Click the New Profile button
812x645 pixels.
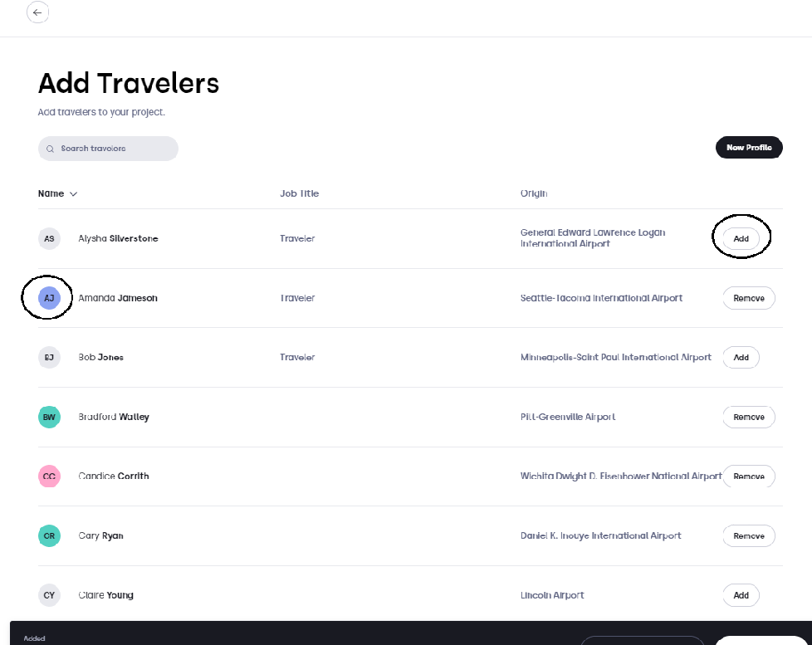coord(749,148)
